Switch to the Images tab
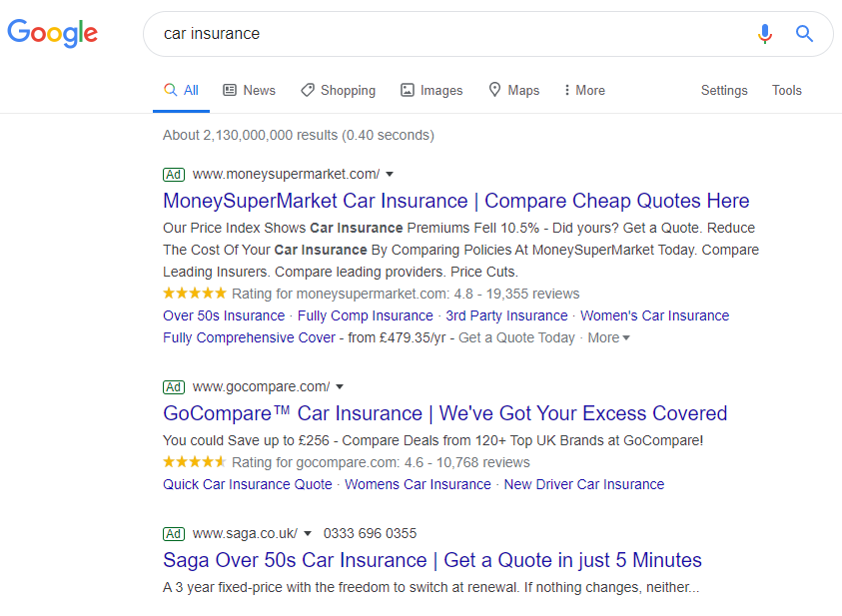 431,90
